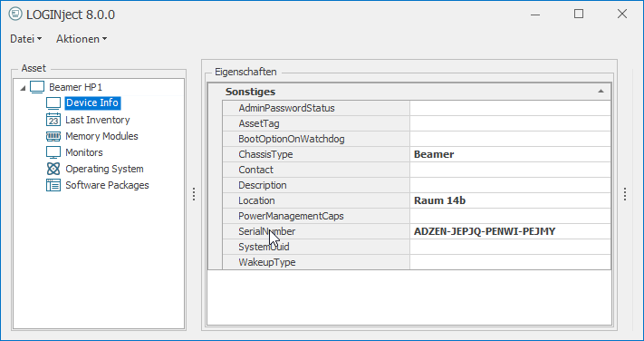Click the Location value Raum 14b
This screenshot has width=644, height=341.
point(439,200)
